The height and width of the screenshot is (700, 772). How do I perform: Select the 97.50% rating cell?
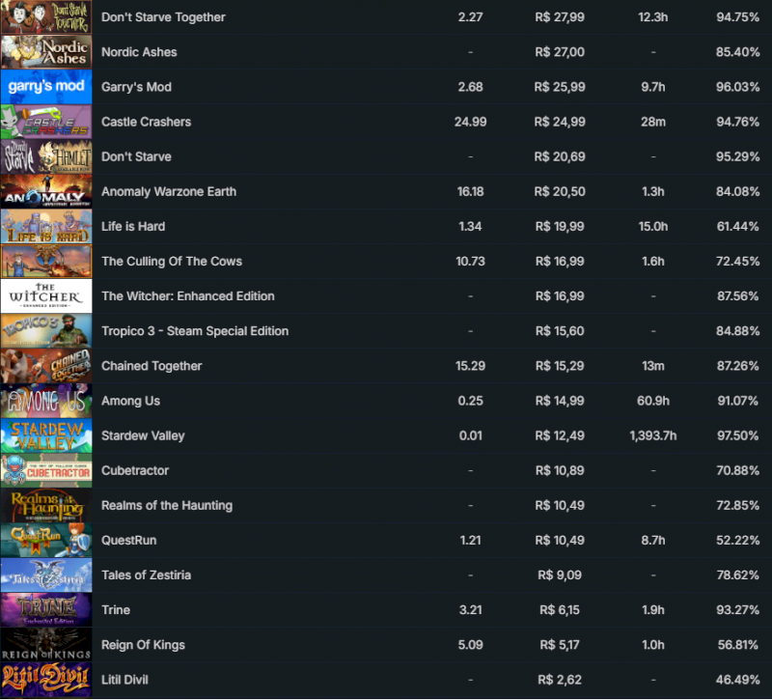click(737, 436)
